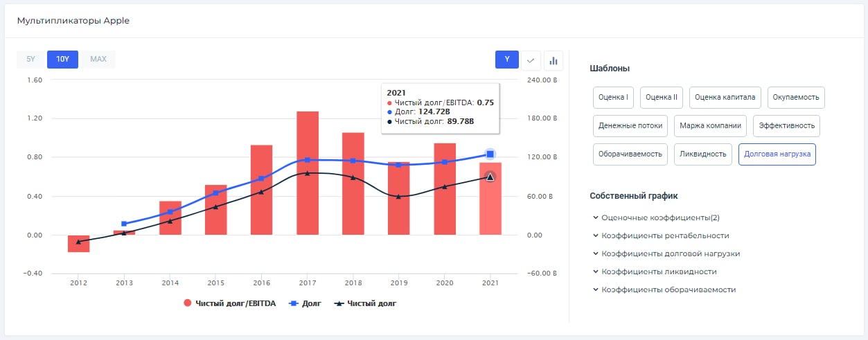Toggle the Y yearly period button

pyautogui.click(x=507, y=60)
